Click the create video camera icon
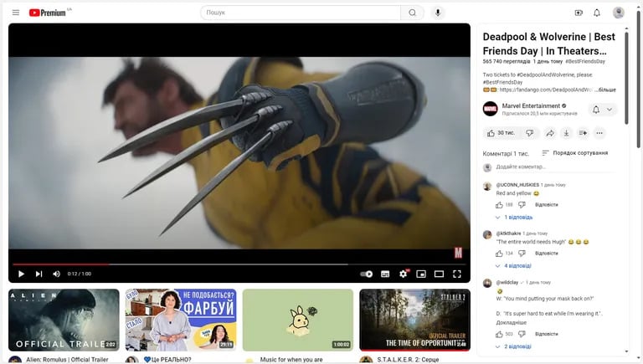This screenshot has height=364, width=643. [x=579, y=13]
